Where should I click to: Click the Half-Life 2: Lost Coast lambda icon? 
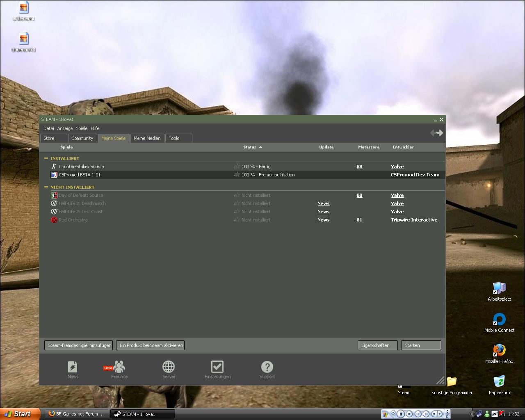coord(54,212)
